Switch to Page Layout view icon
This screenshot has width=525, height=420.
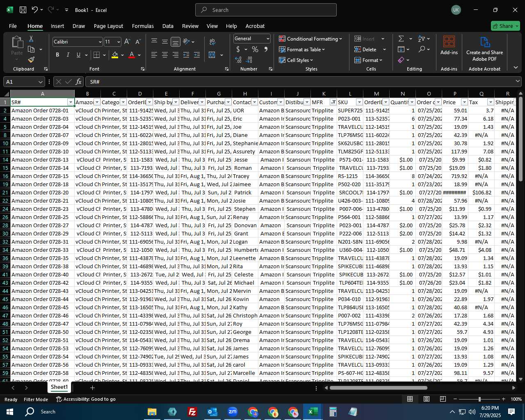click(427, 399)
